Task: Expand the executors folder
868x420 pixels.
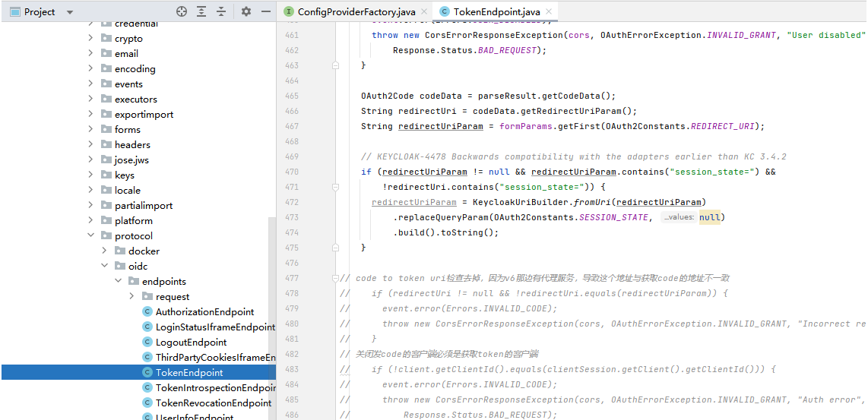Action: point(90,99)
